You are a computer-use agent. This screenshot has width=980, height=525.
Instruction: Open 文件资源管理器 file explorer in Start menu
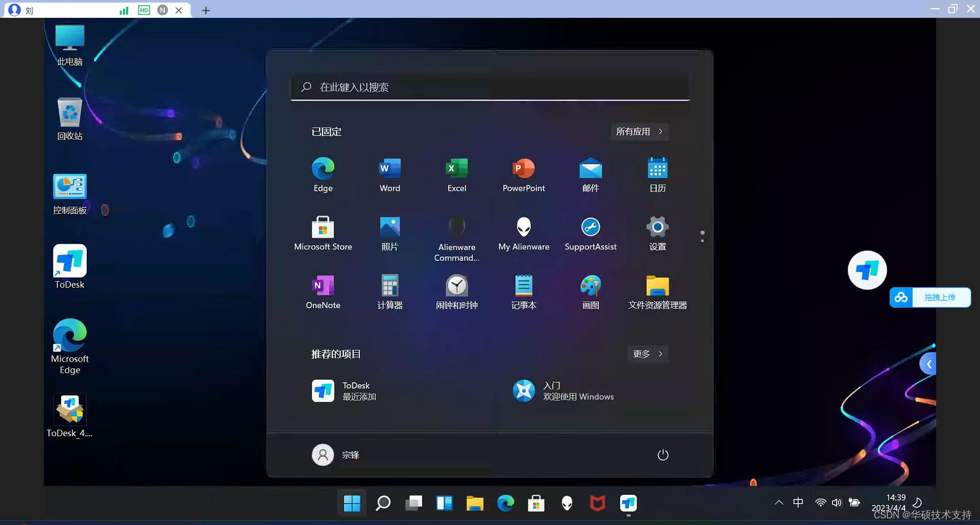coord(657,292)
